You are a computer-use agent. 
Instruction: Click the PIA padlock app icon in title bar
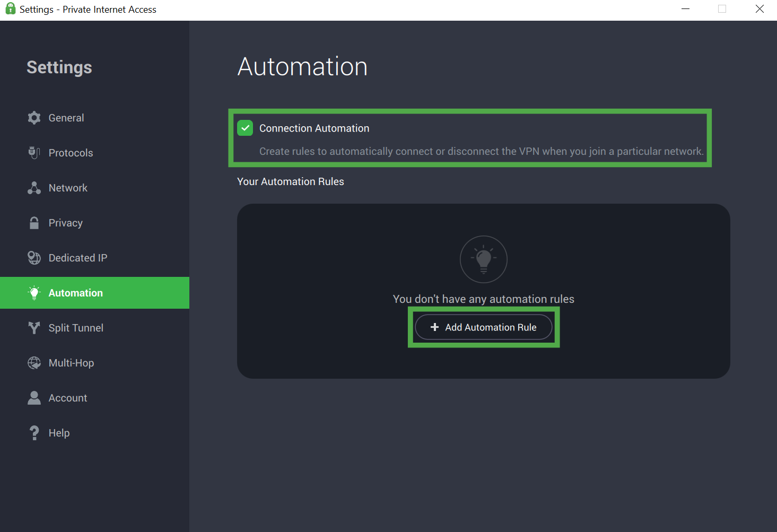(x=10, y=8)
